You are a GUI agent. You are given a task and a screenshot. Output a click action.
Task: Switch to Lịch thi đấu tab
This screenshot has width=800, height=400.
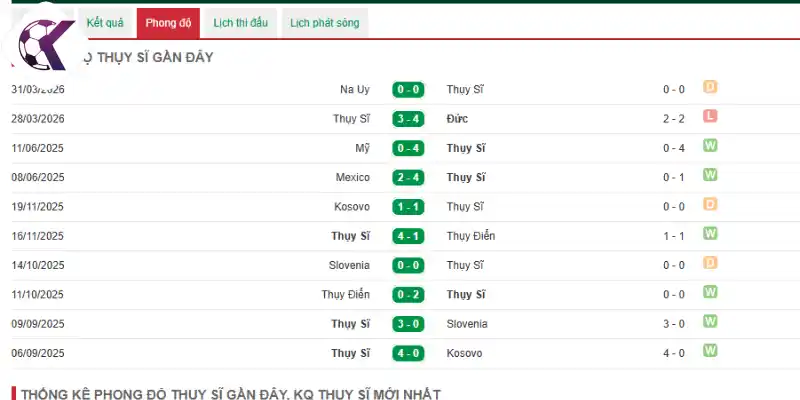[240, 23]
